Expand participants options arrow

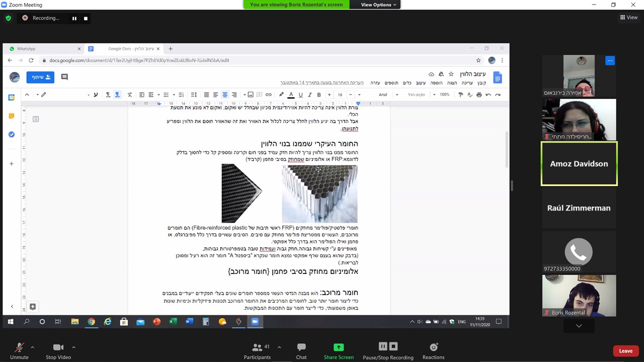tap(279, 347)
